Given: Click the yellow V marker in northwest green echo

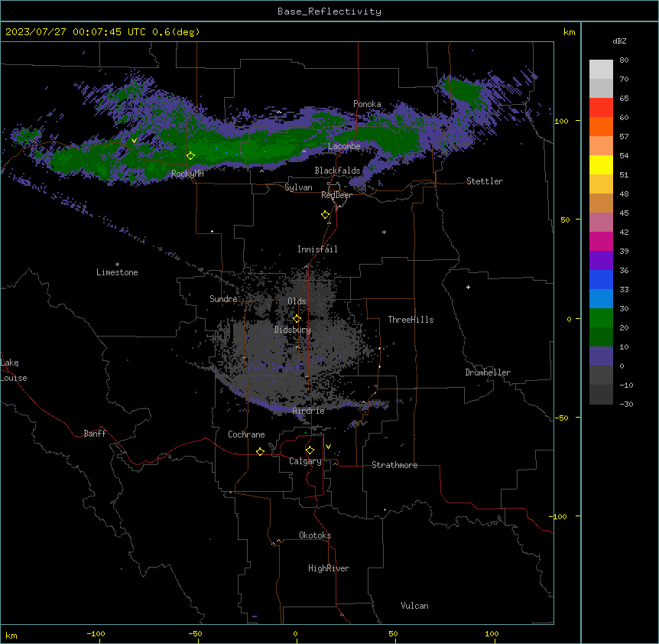Looking at the screenshot, I should click(x=134, y=141).
